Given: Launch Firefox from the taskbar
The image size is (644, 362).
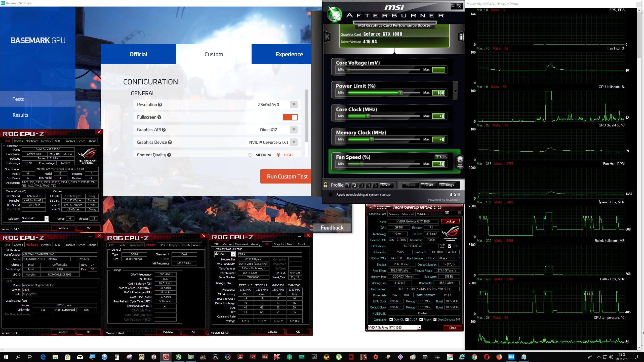Looking at the screenshot, I should [499, 357].
